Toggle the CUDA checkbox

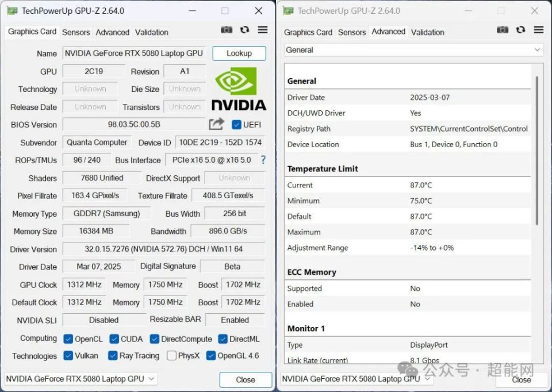pyautogui.click(x=114, y=339)
